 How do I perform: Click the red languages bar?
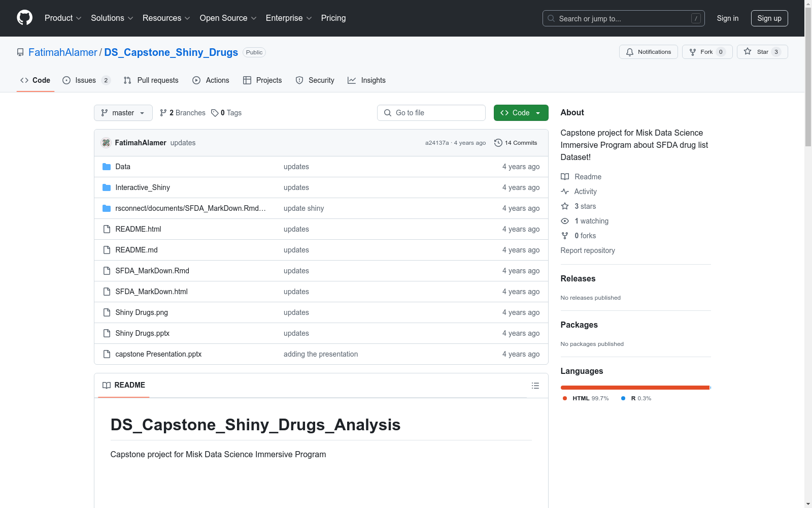click(x=635, y=388)
